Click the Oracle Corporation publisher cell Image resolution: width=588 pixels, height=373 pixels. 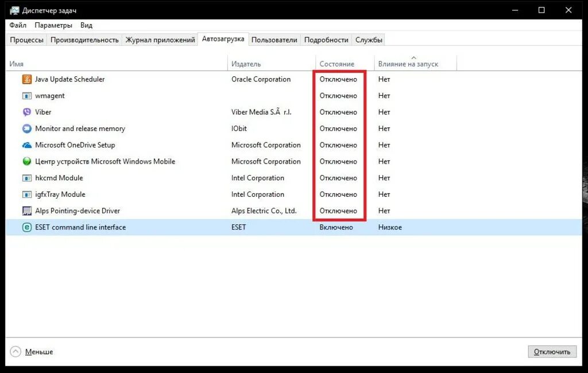click(x=261, y=79)
